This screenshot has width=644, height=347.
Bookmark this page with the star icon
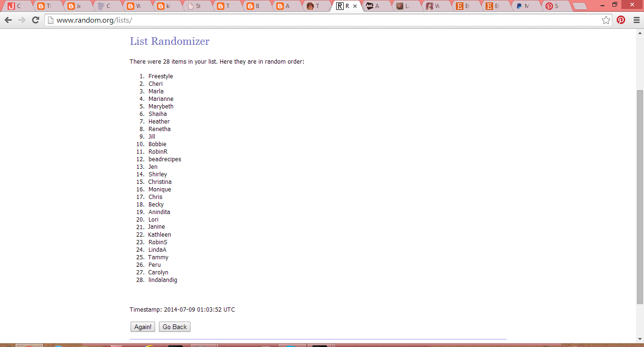(606, 20)
